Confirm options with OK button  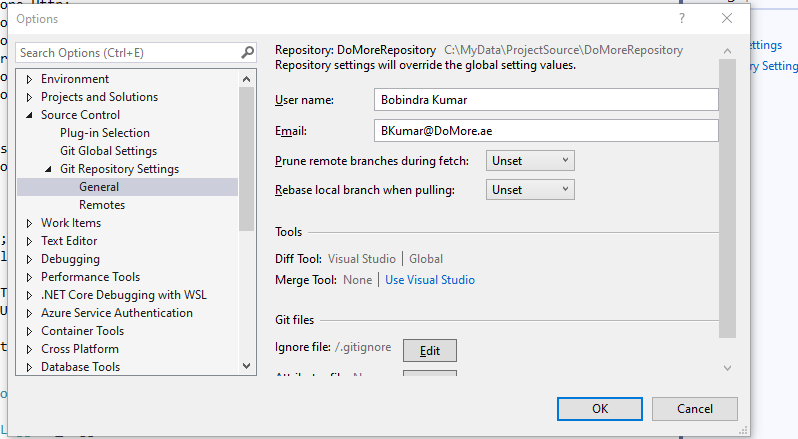click(600, 409)
